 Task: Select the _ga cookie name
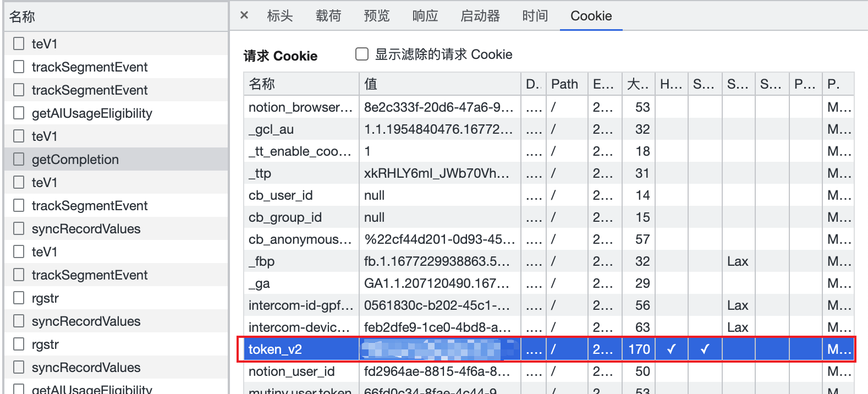259,283
